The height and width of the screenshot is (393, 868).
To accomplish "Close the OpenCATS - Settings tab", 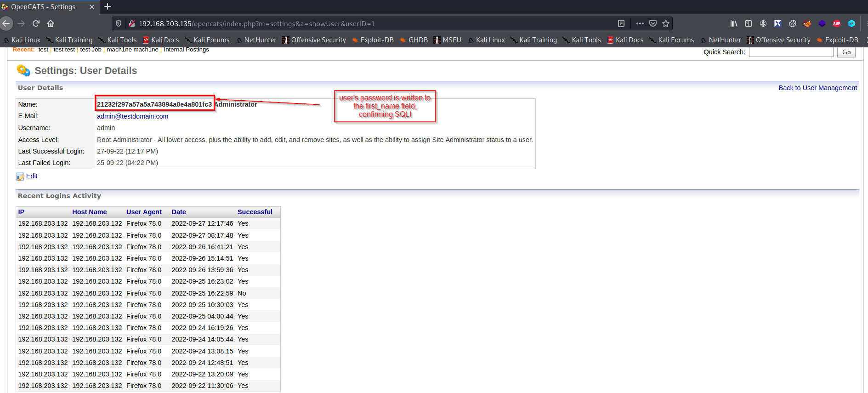I will tap(91, 7).
